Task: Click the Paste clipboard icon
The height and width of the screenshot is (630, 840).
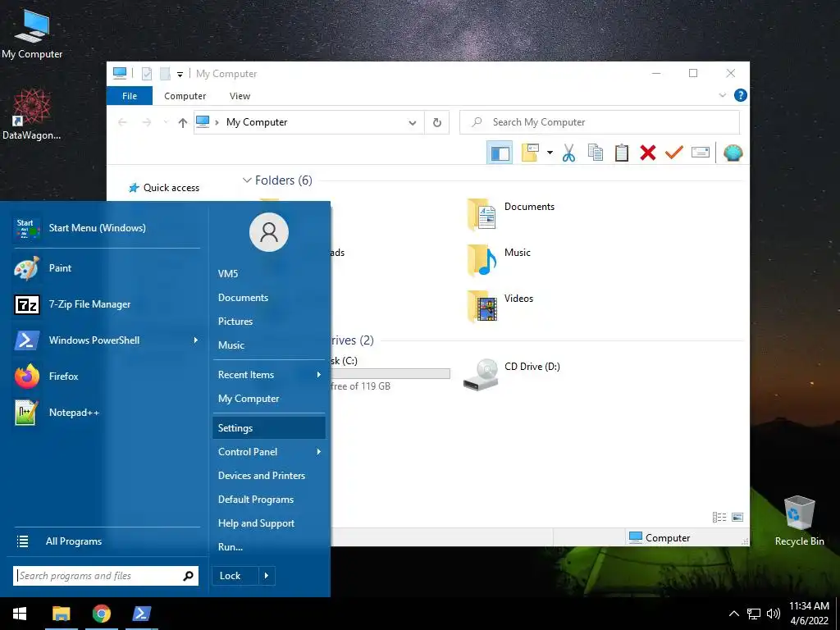Action: 622,153
